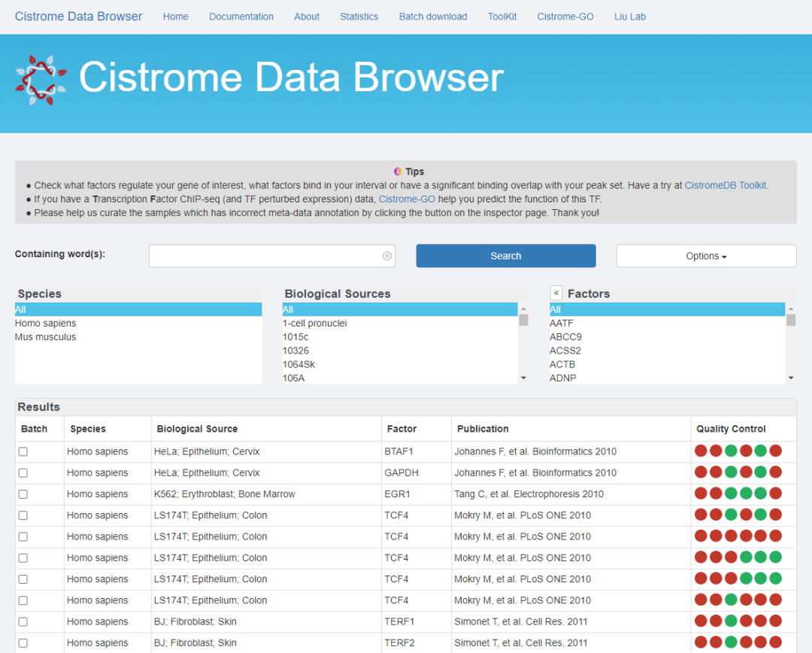Screen dimensions: 812x653
Task: Select 1064Sk in Biological Sources
Action: pyautogui.click(x=400, y=364)
